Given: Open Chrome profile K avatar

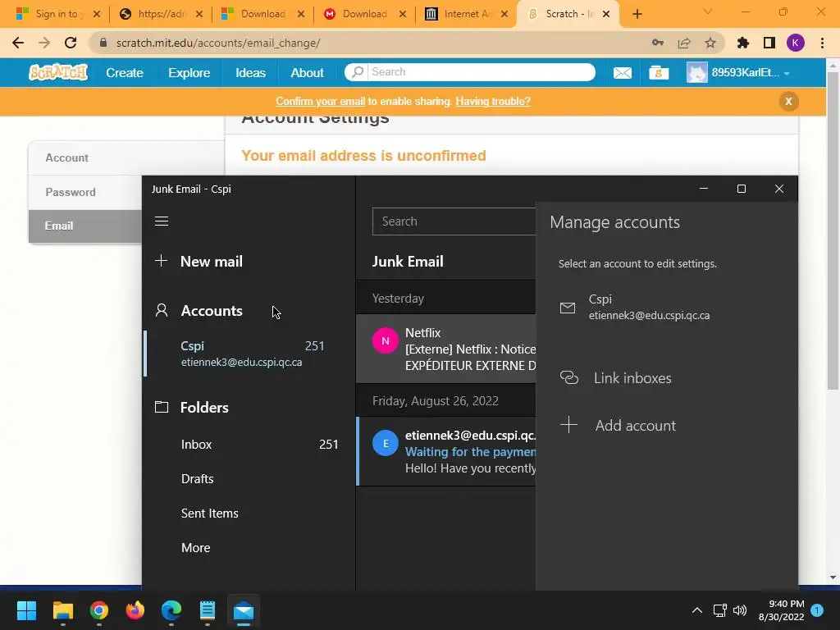Looking at the screenshot, I should tap(795, 43).
